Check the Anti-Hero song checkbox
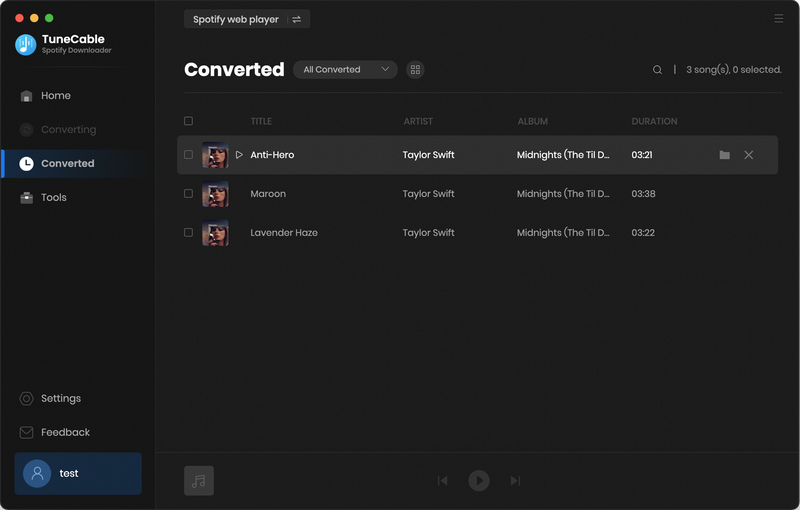800x510 pixels. pos(188,155)
